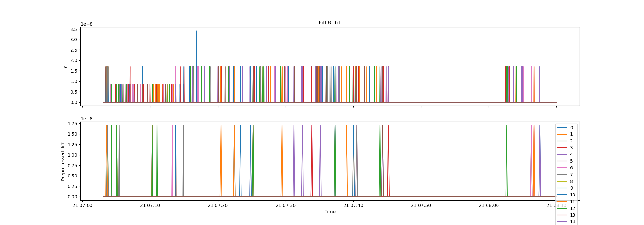Select the y-axis tick value "0.50"
Image resolution: width=644 pixels, height=225 pixels.
tap(72, 176)
